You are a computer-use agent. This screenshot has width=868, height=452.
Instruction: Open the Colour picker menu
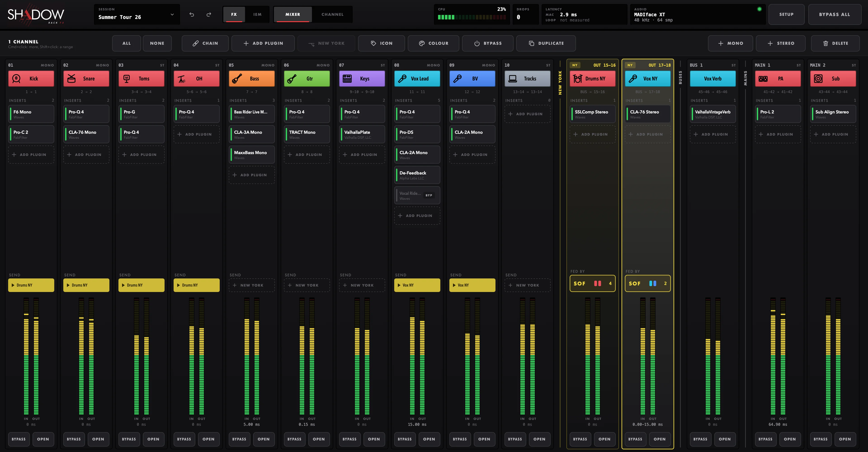coord(433,43)
